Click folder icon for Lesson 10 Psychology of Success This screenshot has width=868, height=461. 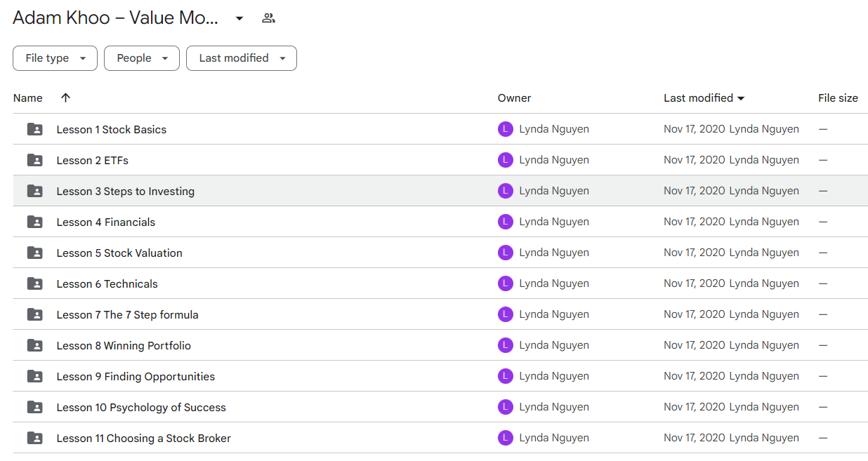(x=34, y=407)
